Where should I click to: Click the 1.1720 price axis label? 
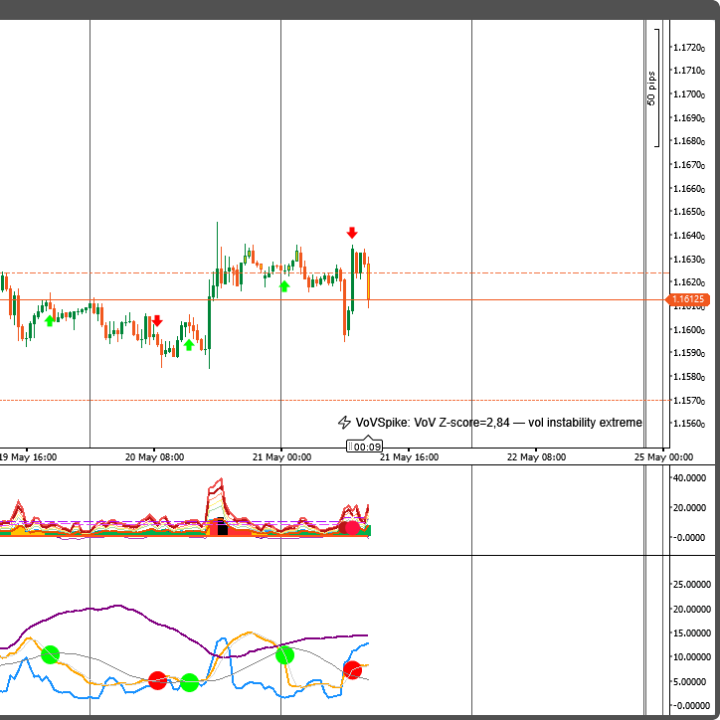pyautogui.click(x=689, y=48)
